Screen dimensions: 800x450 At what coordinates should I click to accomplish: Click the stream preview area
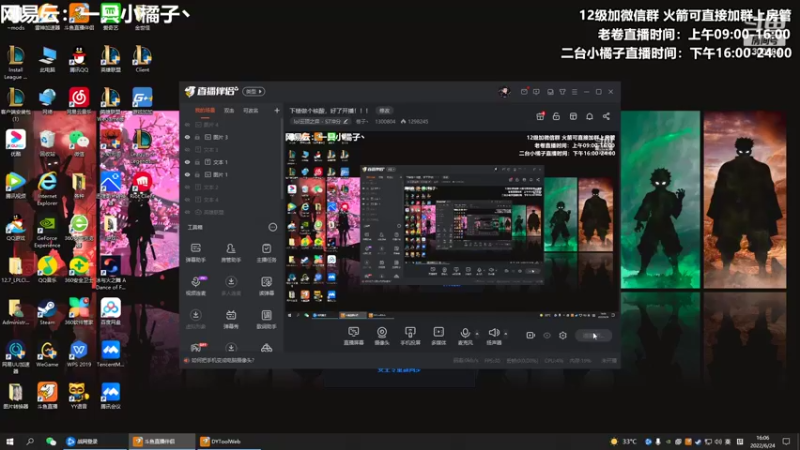tap(452, 226)
